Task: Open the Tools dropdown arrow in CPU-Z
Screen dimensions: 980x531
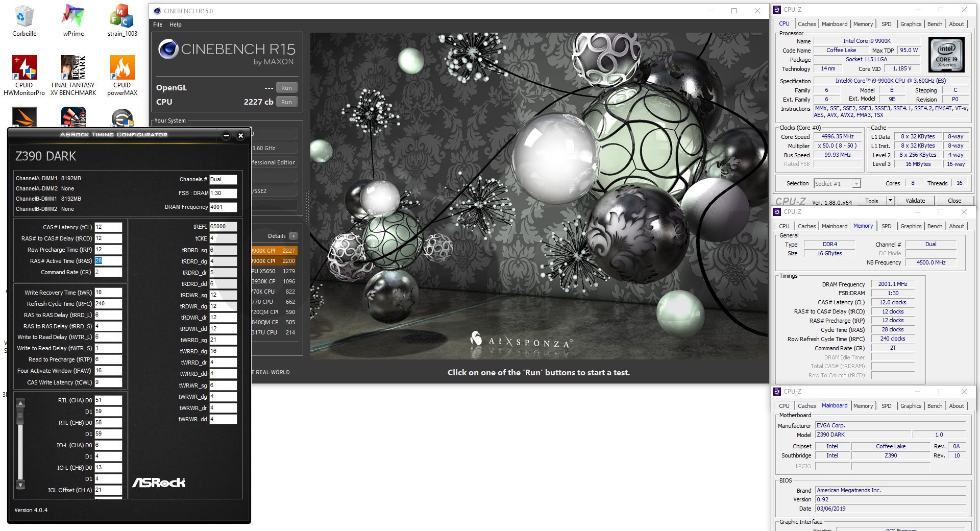Action: pos(890,201)
